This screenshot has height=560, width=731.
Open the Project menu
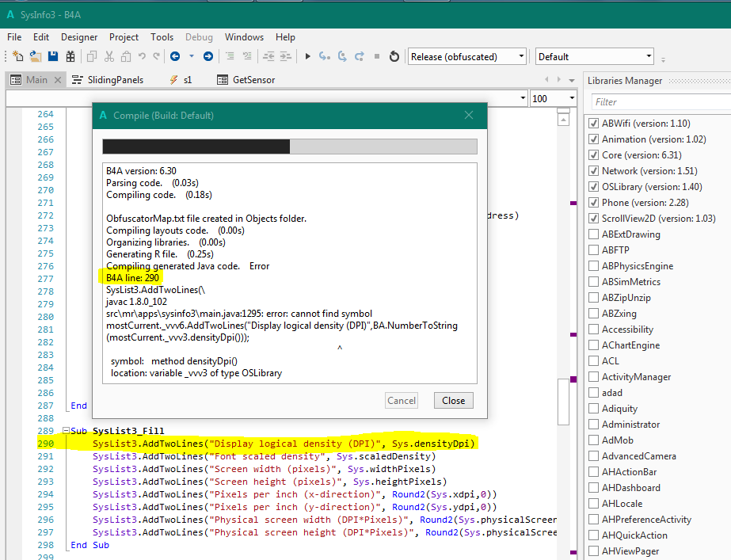(124, 37)
